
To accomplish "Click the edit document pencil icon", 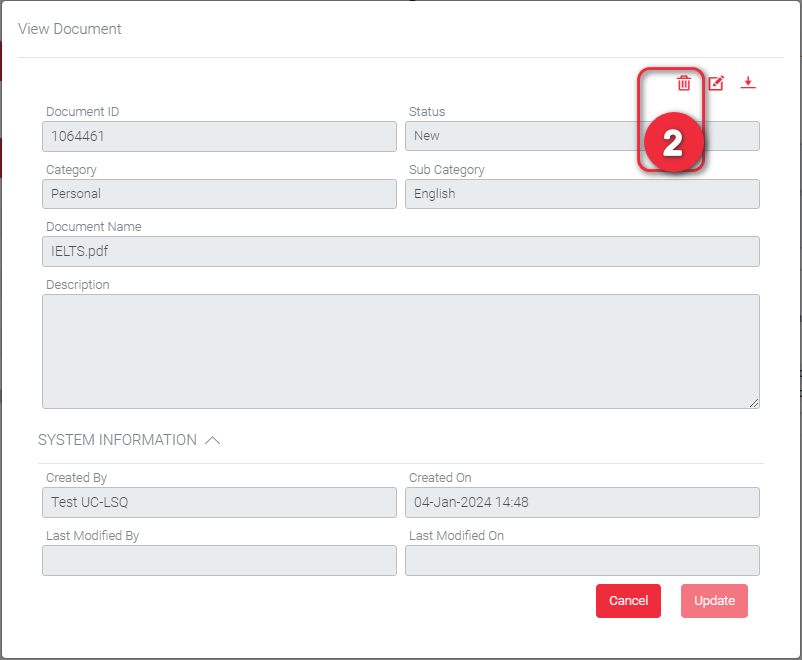I will click(716, 83).
